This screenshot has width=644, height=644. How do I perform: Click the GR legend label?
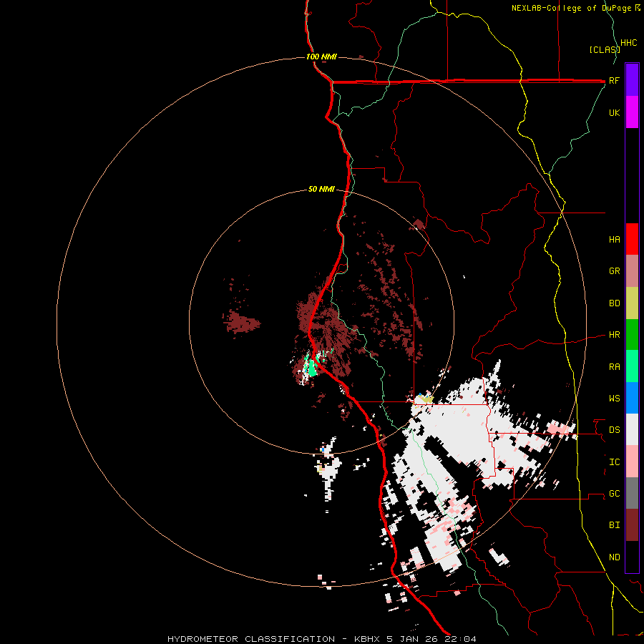click(x=614, y=271)
